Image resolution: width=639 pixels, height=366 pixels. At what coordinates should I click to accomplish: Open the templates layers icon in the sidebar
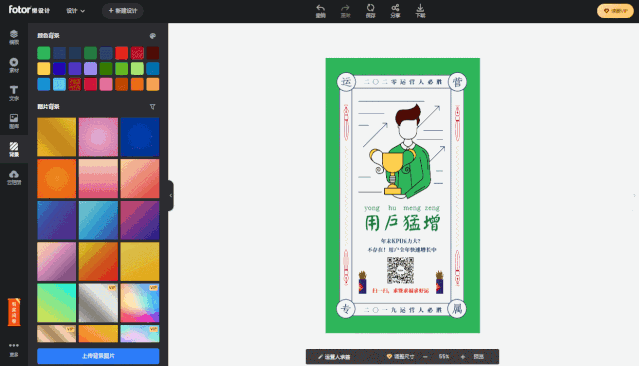pyautogui.click(x=14, y=37)
